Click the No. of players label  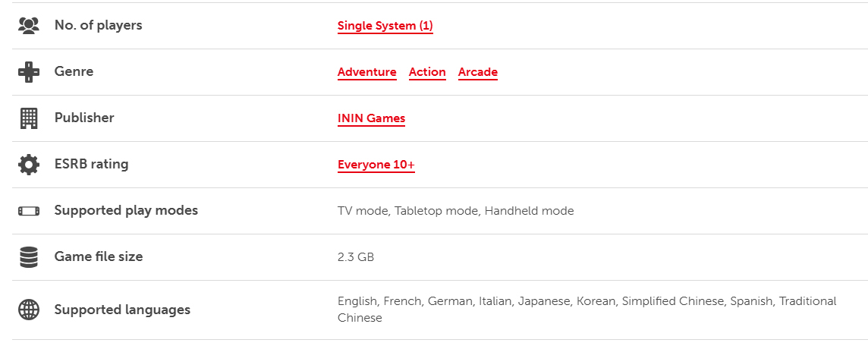(98, 26)
